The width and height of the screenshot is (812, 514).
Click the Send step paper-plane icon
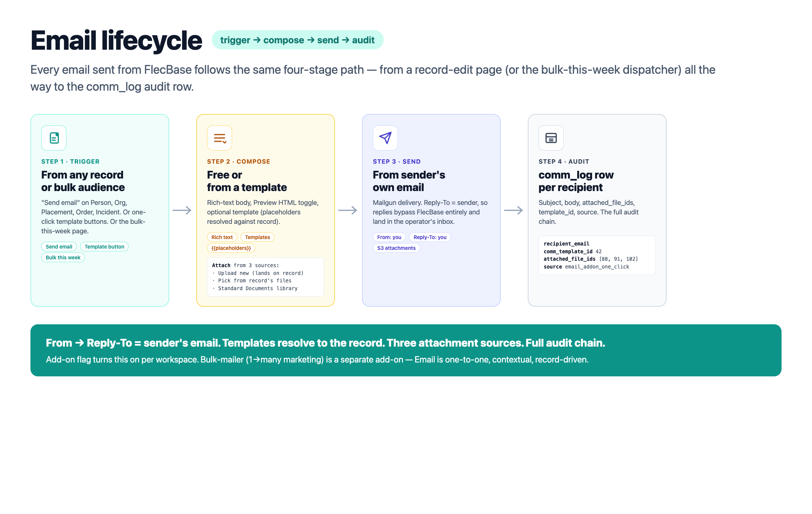pos(385,138)
